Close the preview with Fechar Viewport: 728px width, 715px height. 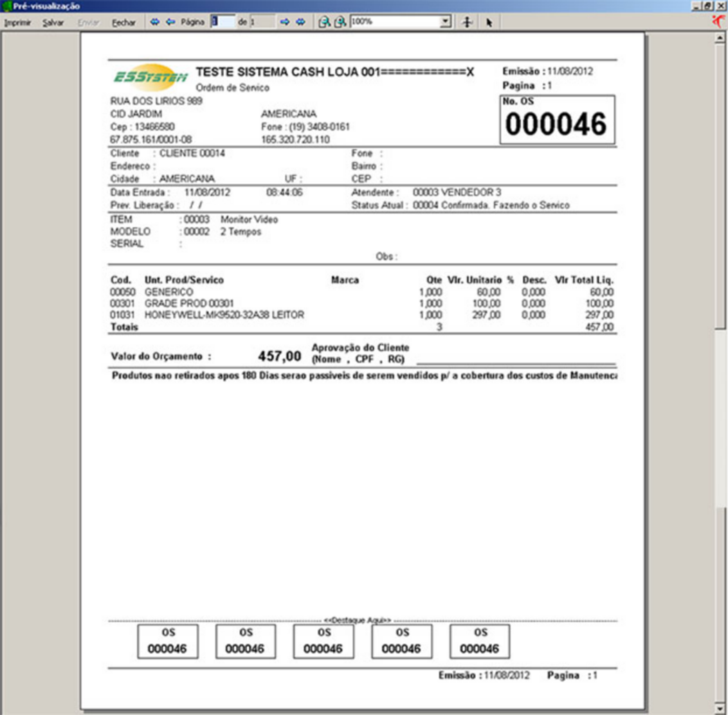[x=123, y=23]
